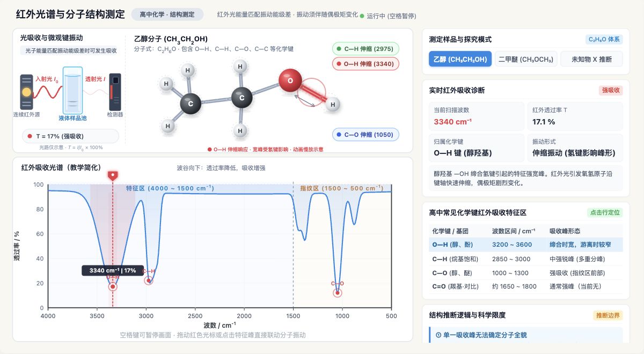
Task: Switch to 二甲醚 (CH₃OCH₃) sample
Action: click(x=526, y=59)
